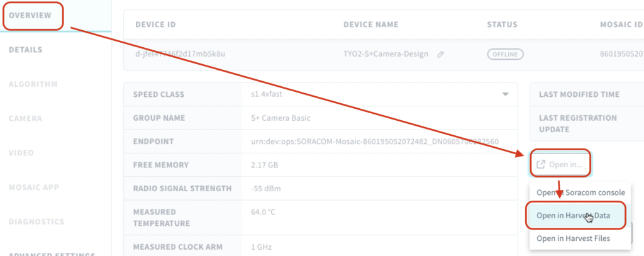This screenshot has height=256, width=644.
Task: Click the external-link icon on Open in button
Action: [540, 164]
